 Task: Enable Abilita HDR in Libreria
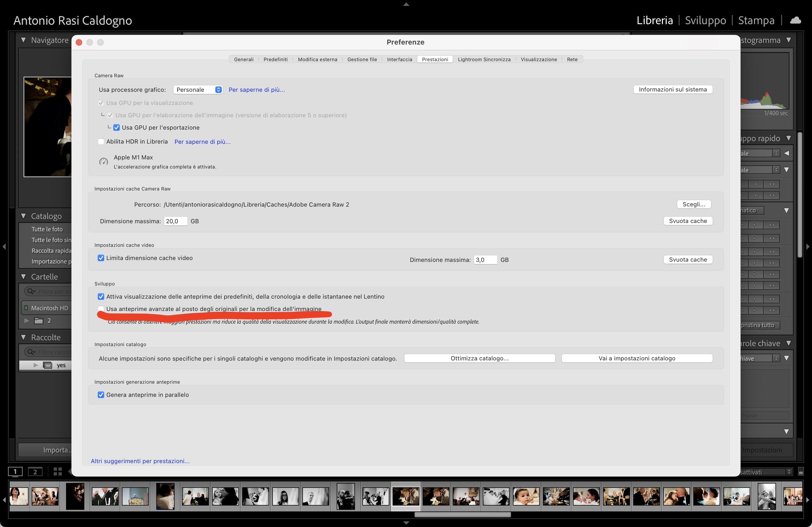(101, 141)
